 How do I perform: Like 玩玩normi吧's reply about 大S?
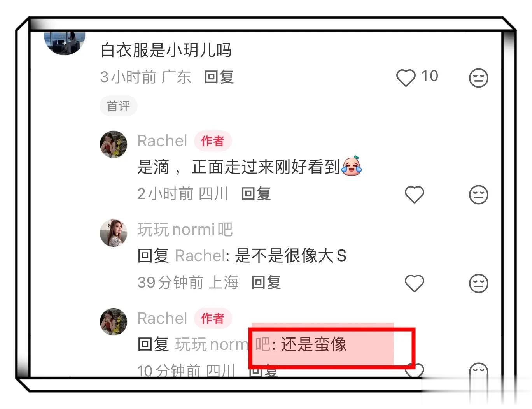(x=414, y=283)
